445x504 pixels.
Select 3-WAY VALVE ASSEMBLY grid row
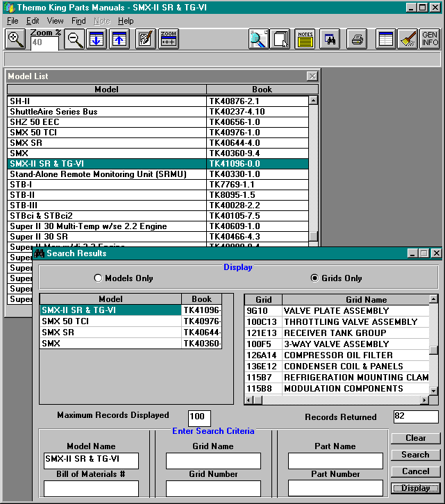click(337, 344)
